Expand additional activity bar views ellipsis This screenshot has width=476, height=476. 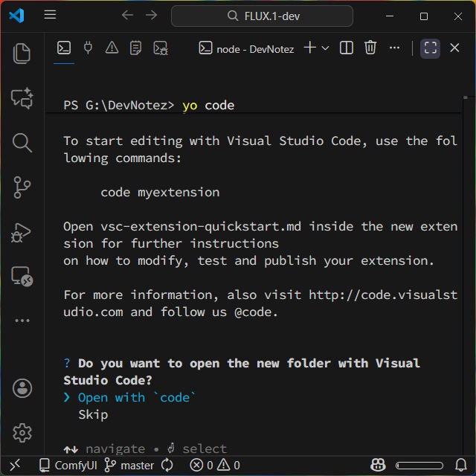(x=22, y=321)
